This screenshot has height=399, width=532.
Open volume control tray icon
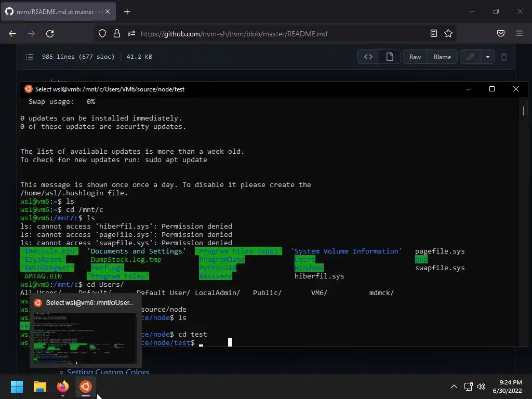[x=481, y=387]
